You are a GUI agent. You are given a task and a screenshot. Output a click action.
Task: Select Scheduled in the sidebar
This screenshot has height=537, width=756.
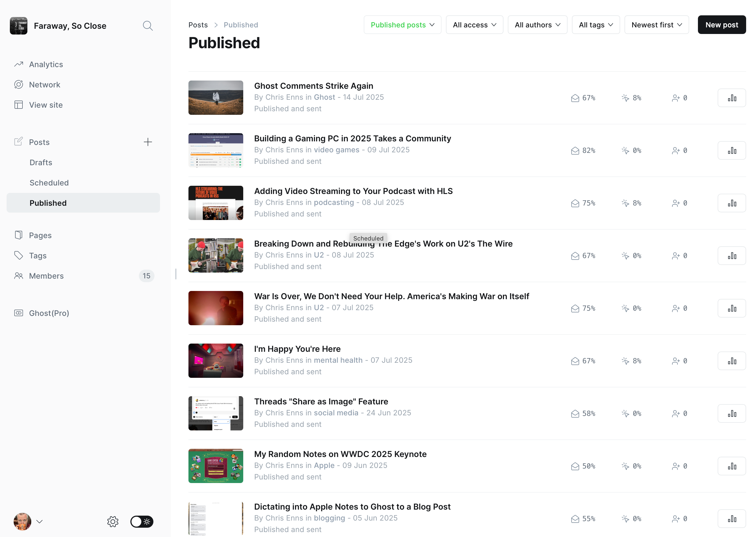49,183
